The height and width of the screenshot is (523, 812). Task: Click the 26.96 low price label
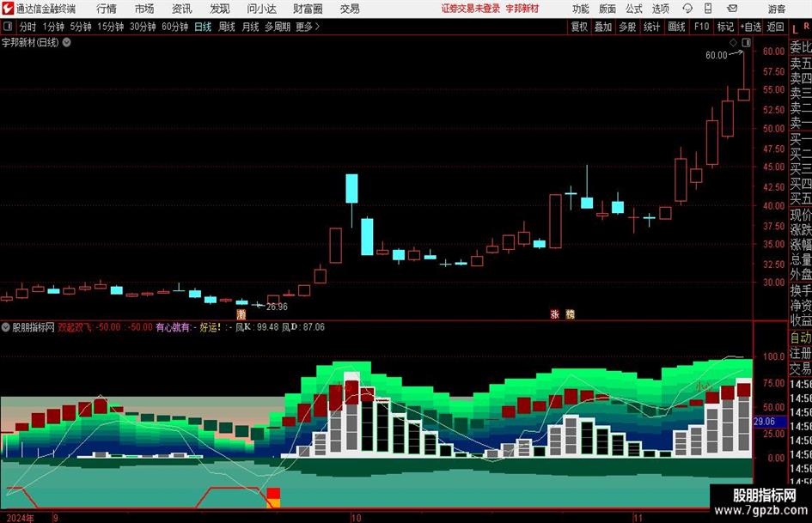point(277,307)
